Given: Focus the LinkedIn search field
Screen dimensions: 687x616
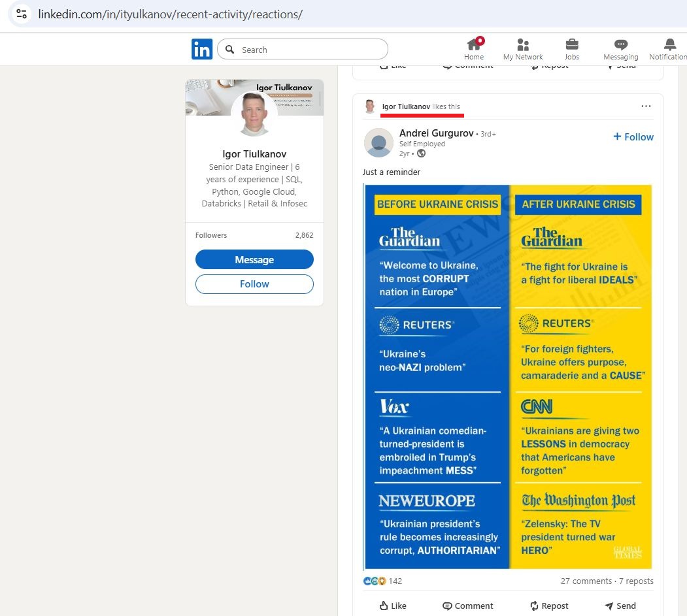Looking at the screenshot, I should (302, 50).
